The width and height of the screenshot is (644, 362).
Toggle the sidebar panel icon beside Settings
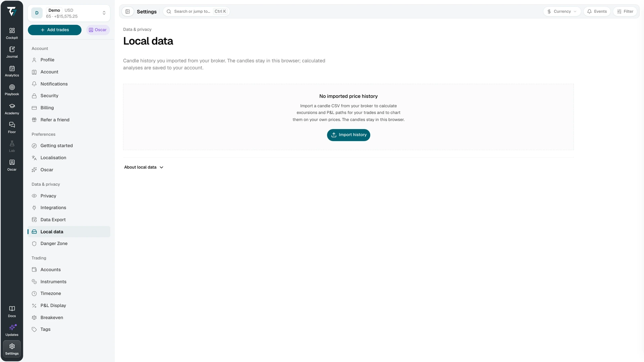(x=127, y=11)
